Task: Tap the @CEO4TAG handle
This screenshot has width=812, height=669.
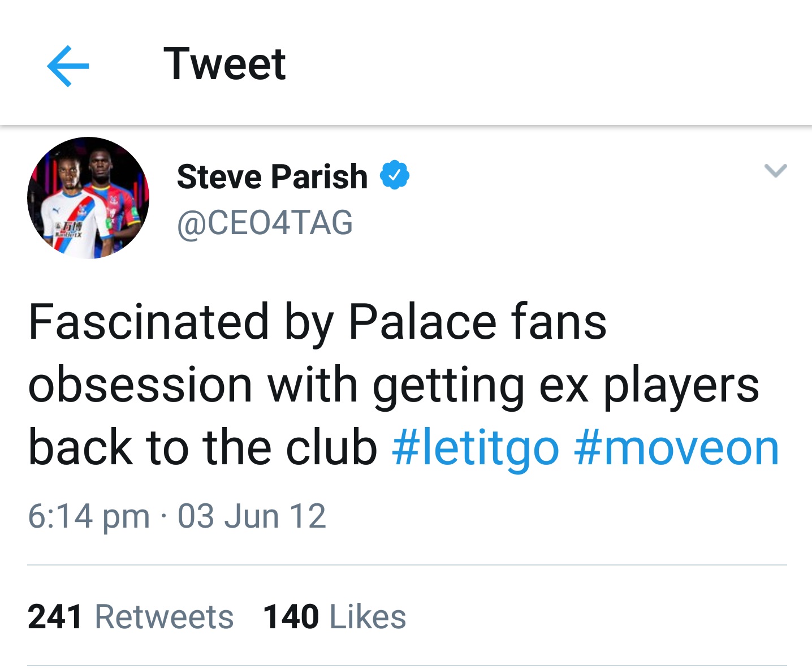Action: click(x=265, y=223)
